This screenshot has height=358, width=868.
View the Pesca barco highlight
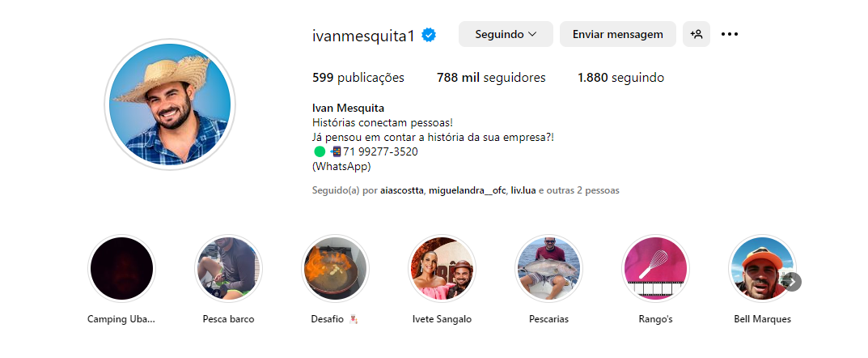229,269
